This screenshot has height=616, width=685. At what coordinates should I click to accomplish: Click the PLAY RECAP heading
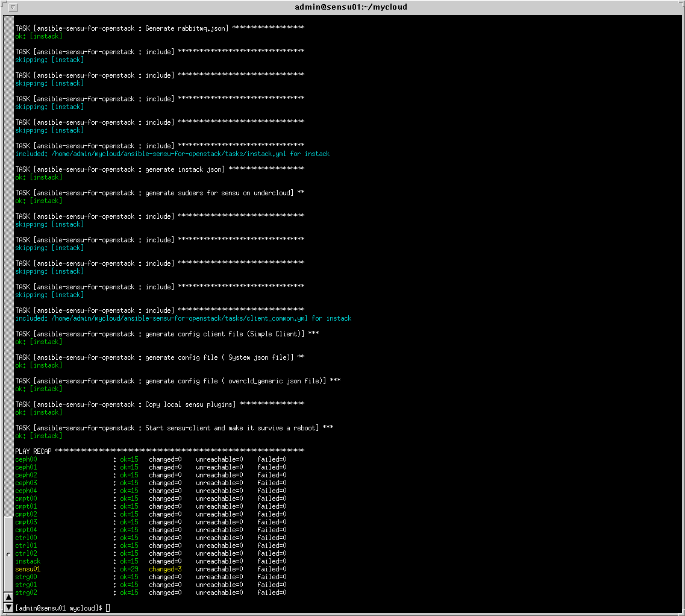[x=34, y=451]
